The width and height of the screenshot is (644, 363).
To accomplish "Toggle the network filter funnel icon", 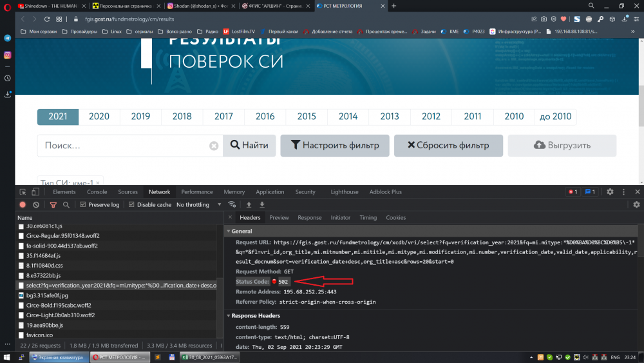I will coord(53,205).
